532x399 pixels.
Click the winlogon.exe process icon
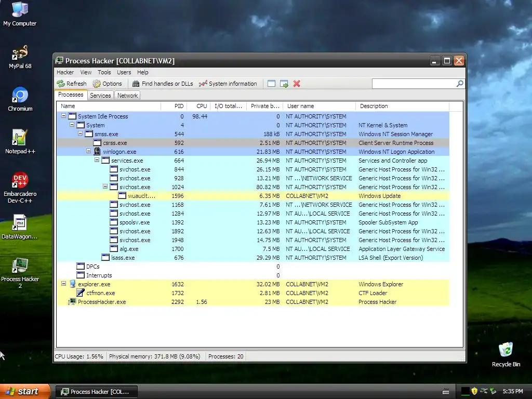(x=97, y=151)
